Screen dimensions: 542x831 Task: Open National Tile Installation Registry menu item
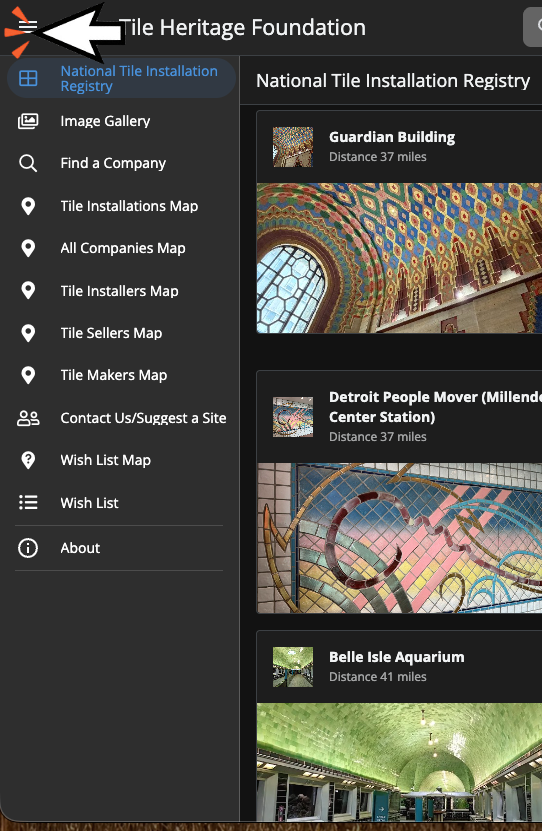[x=121, y=78]
